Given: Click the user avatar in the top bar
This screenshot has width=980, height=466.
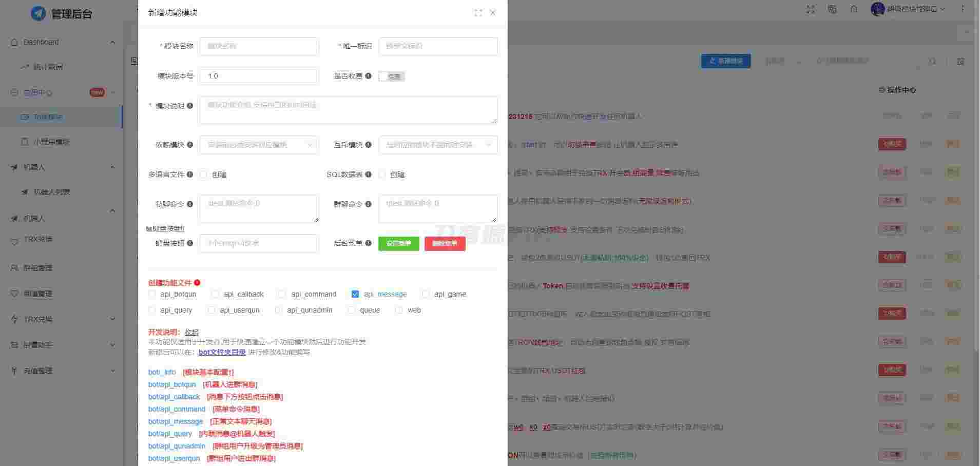Looking at the screenshot, I should coord(877,9).
